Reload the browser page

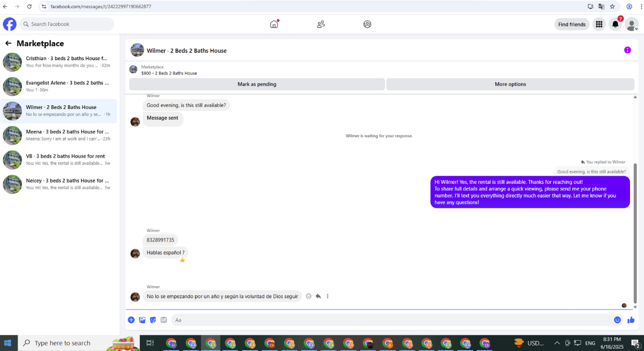29,6
